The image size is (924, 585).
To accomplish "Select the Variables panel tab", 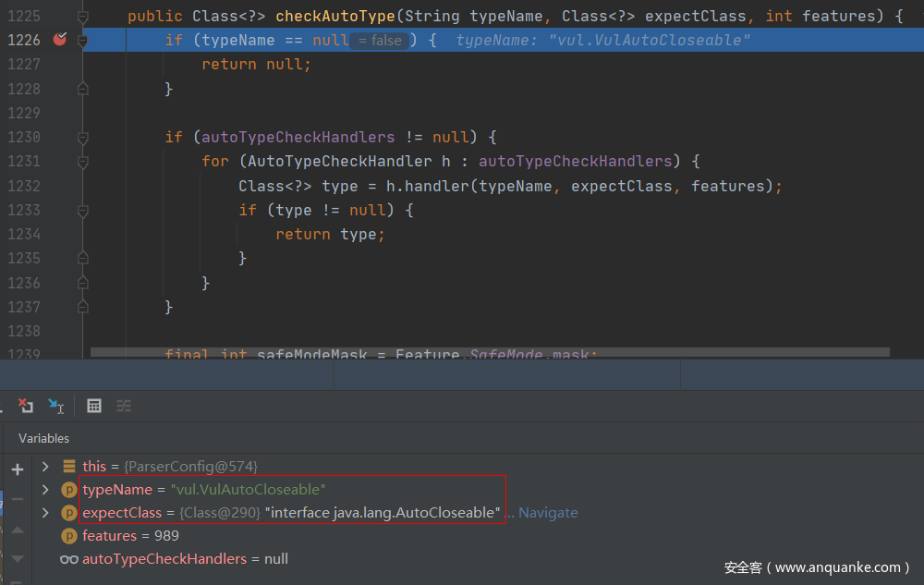I will [x=43, y=438].
